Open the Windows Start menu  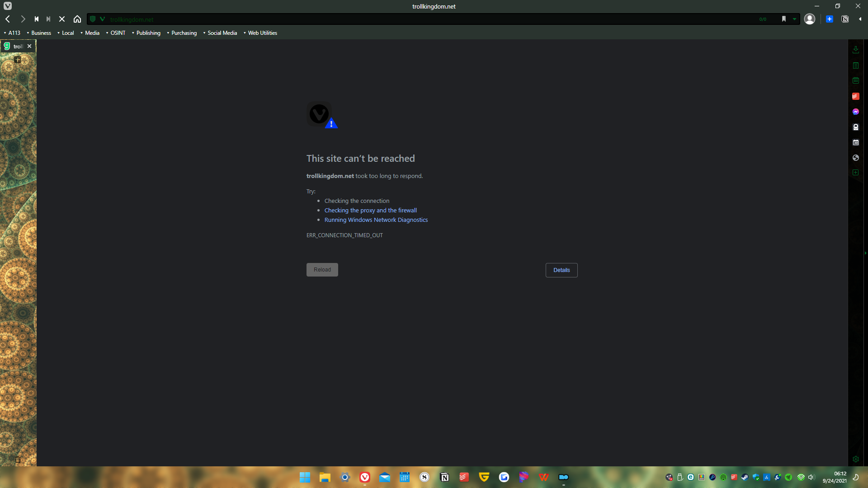[x=305, y=477]
